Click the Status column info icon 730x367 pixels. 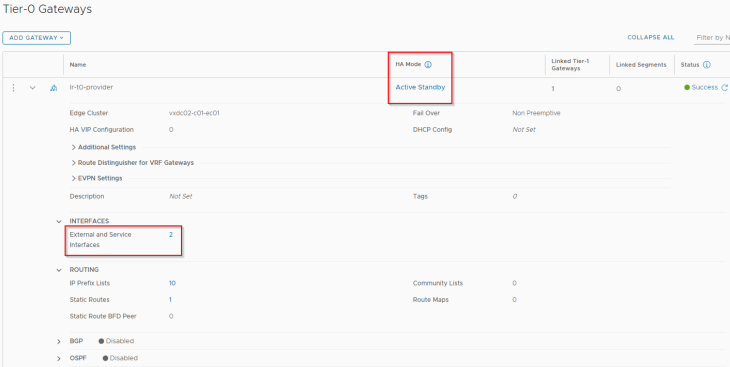click(707, 65)
